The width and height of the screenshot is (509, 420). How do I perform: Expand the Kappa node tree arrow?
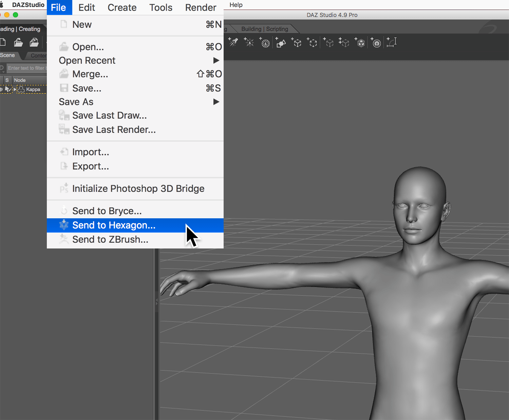point(15,89)
